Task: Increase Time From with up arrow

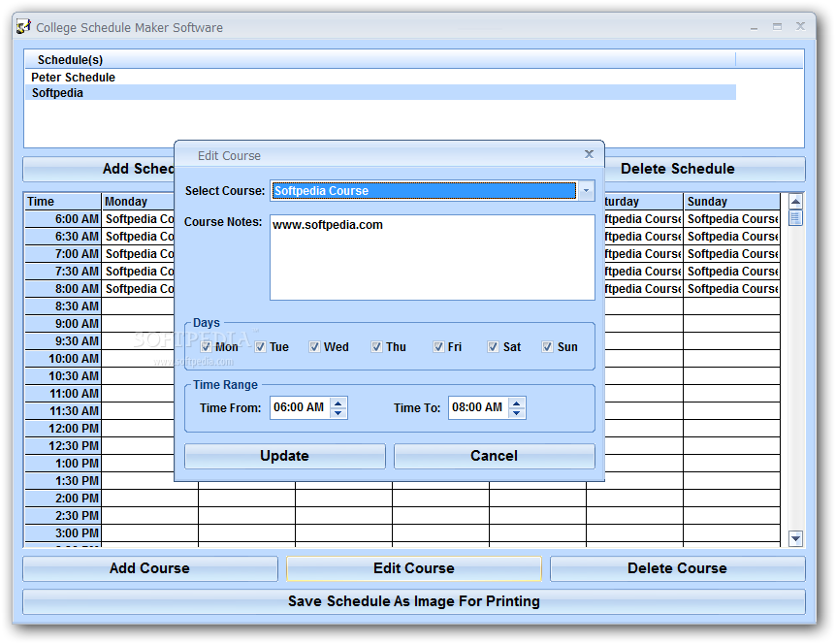Action: click(338, 402)
